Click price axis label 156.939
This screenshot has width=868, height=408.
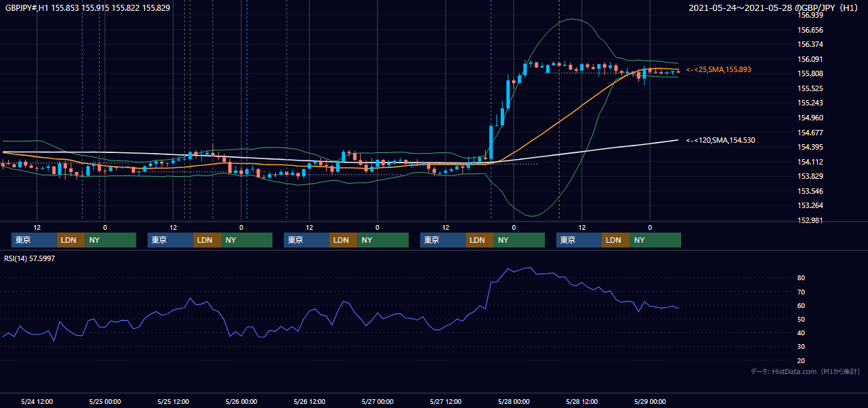(810, 15)
